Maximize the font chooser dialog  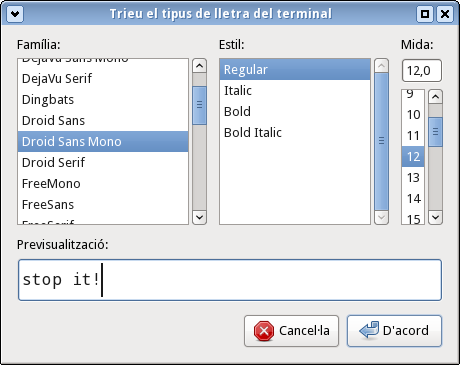[x=425, y=14]
